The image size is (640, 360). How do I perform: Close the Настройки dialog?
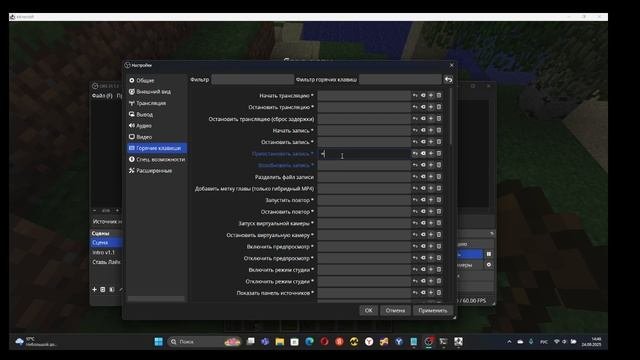[451, 65]
